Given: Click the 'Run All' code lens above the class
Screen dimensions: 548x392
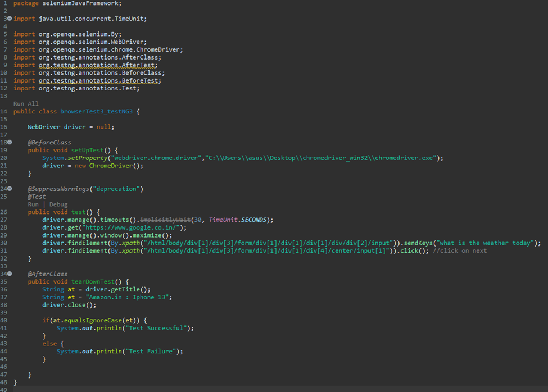Looking at the screenshot, I should click(26, 104).
